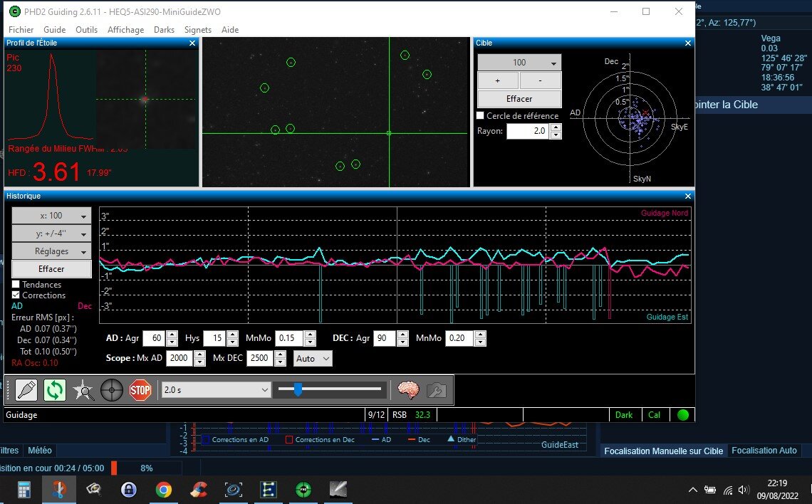Uncheck the Corrections checkbox
The height and width of the screenshot is (504, 812).
pos(16,295)
